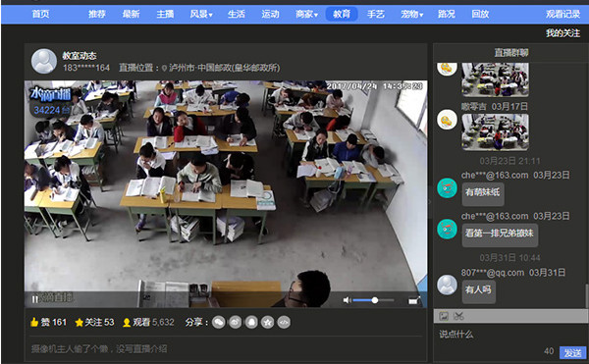This screenshot has height=364, width=589.
Task: Share the stream to Weibo
Action: coord(236,323)
